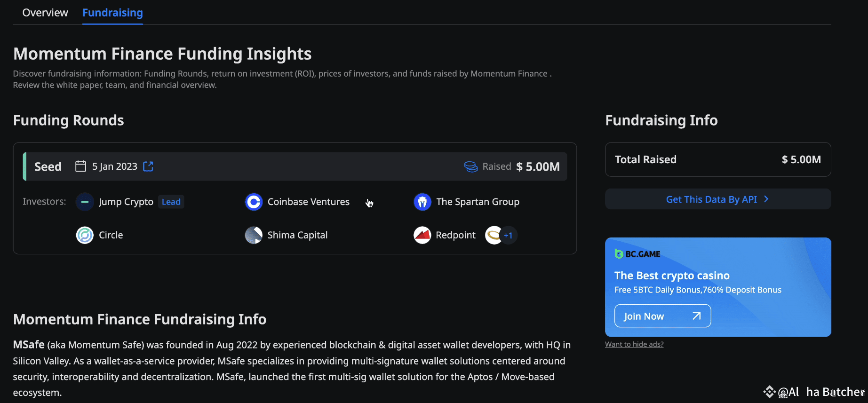
Task: Click the Jump Crypto logo icon
Action: tap(85, 202)
